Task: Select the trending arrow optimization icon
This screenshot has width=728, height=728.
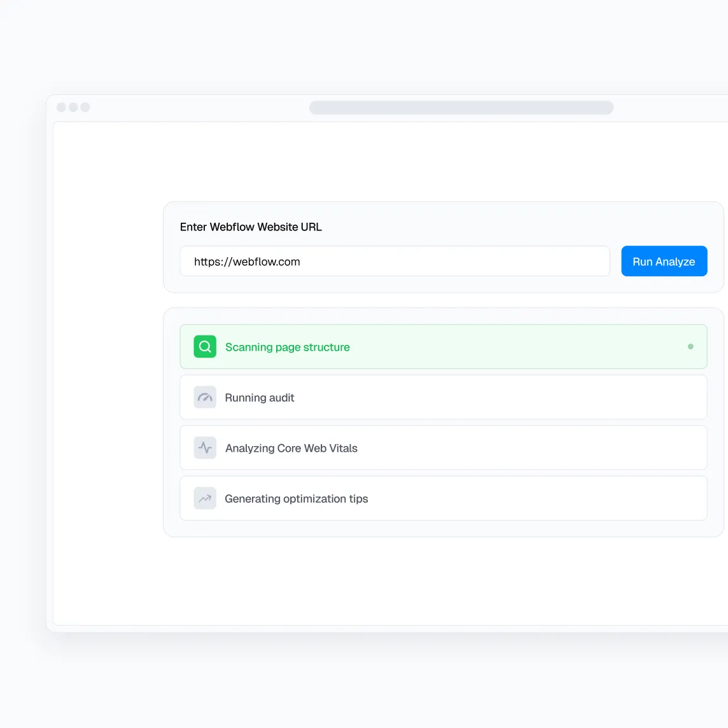Action: point(204,498)
